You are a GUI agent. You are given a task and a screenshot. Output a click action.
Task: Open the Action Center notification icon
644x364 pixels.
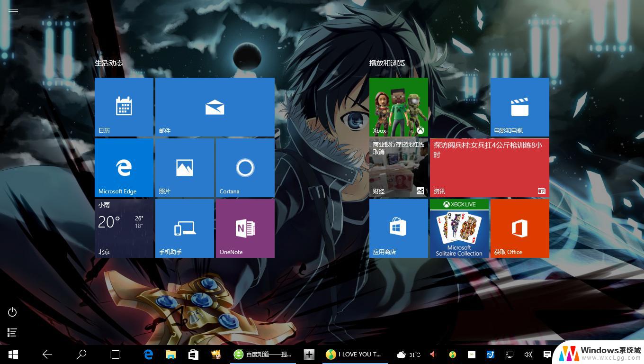pos(547,354)
